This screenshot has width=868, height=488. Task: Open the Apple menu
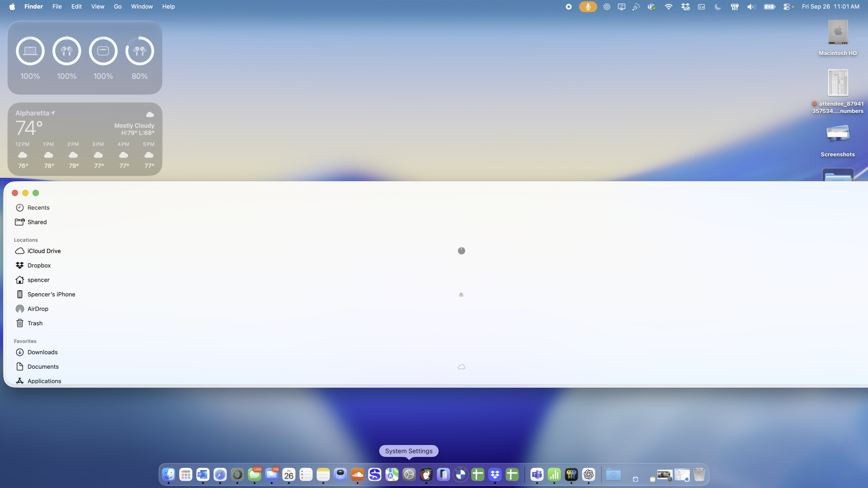(12, 7)
